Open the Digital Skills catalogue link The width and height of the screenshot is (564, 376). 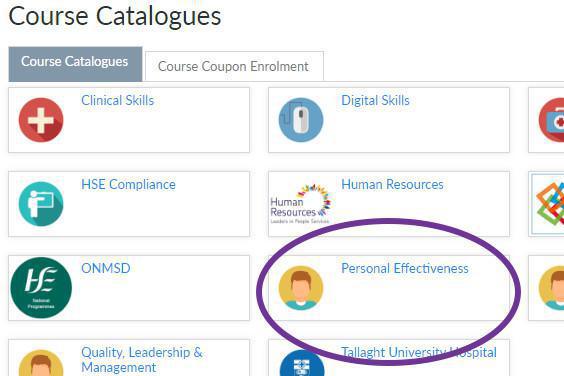(x=375, y=100)
